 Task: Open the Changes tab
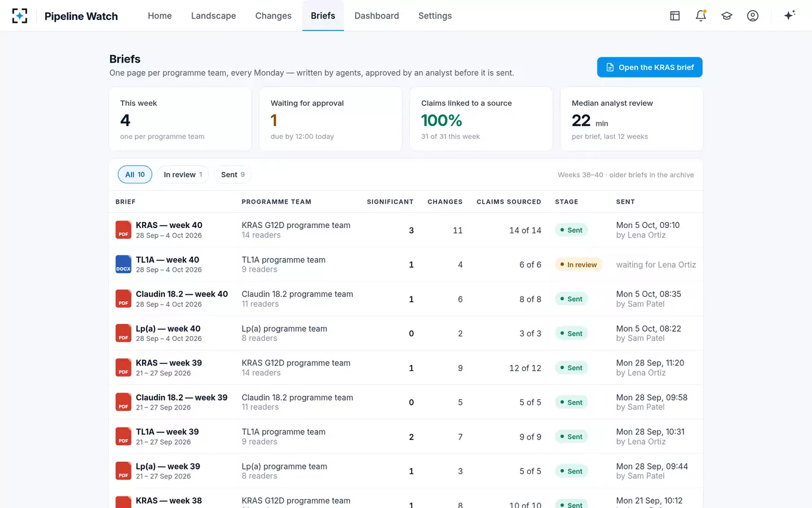(x=273, y=16)
